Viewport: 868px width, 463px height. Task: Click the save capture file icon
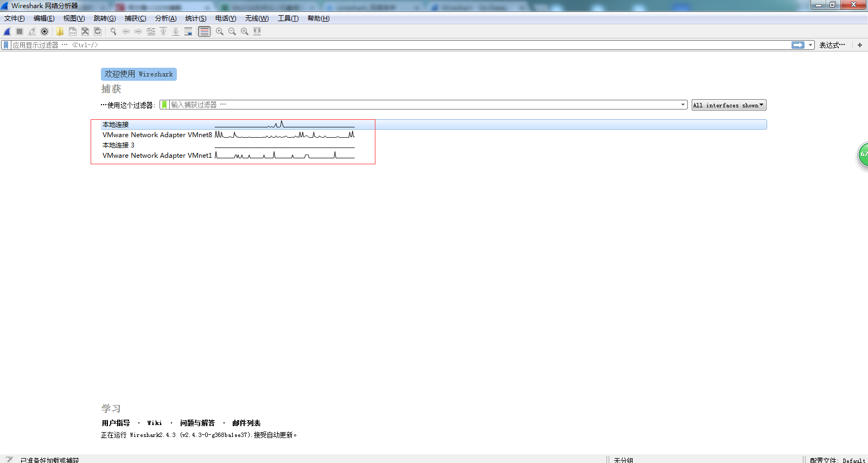click(72, 31)
